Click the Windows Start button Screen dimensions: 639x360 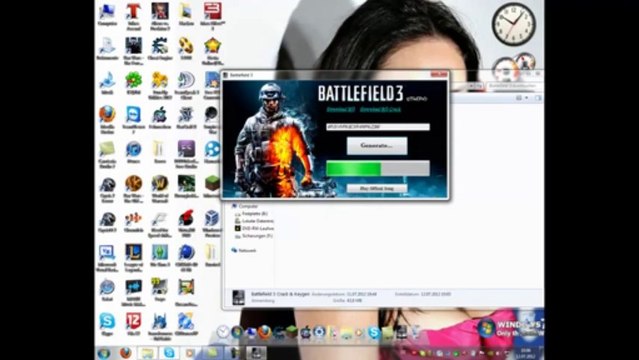tap(104, 352)
